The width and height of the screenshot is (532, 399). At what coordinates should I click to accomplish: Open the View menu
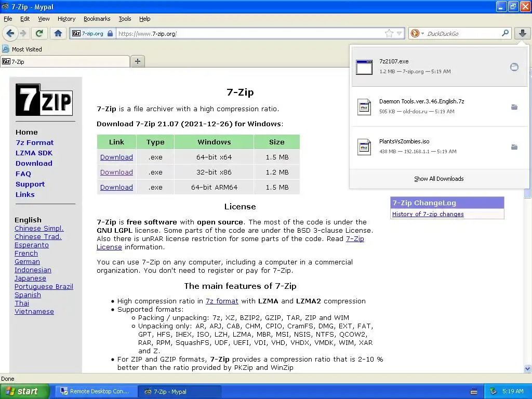pos(44,19)
